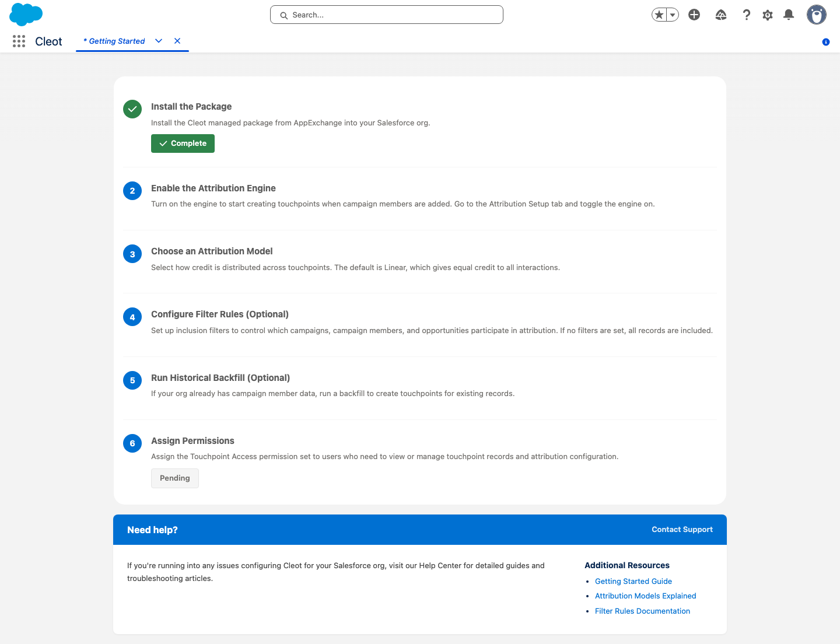840x644 pixels.
Task: Open the Attribution Models Explained link
Action: (x=646, y=596)
